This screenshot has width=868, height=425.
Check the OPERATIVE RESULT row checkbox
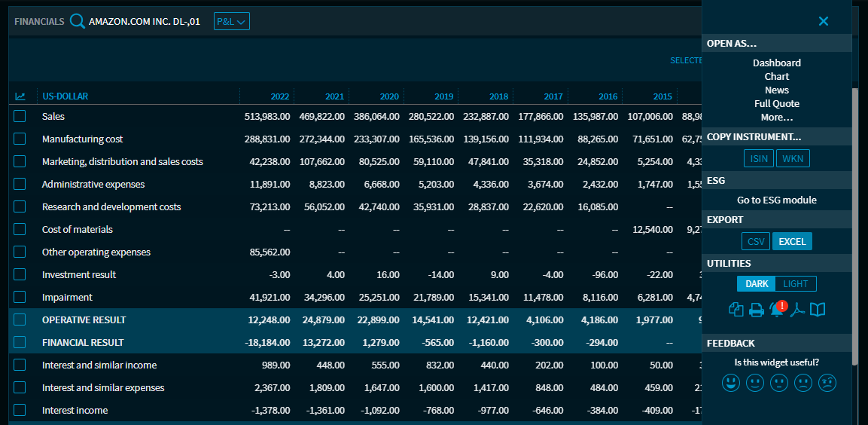coord(20,320)
